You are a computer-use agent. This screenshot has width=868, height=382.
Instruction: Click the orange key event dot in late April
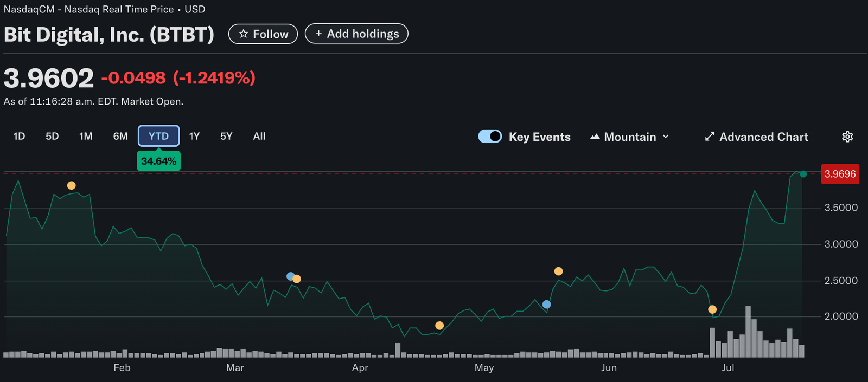click(x=439, y=326)
